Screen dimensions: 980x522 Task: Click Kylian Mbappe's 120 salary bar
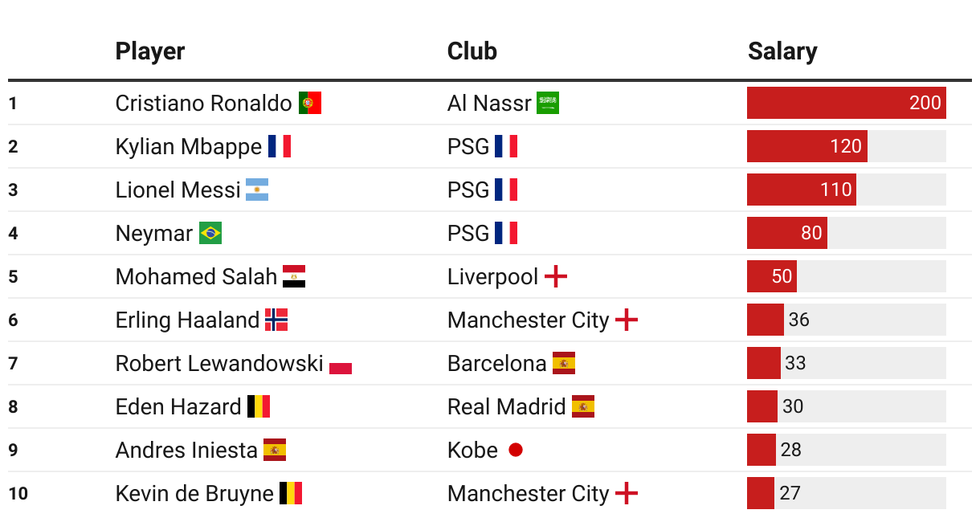[x=806, y=146]
